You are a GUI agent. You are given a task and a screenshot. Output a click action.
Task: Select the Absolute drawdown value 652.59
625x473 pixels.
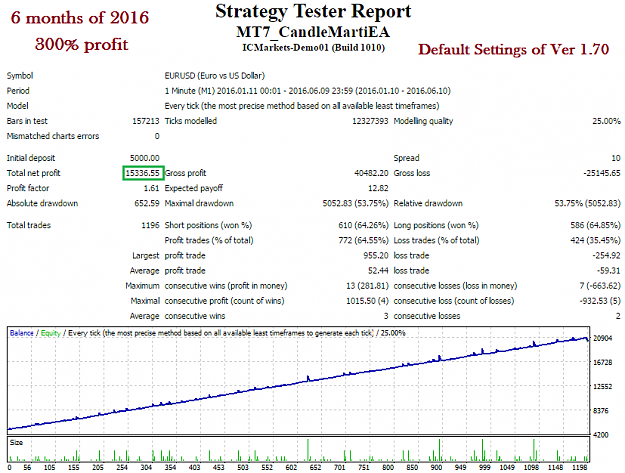pos(147,204)
